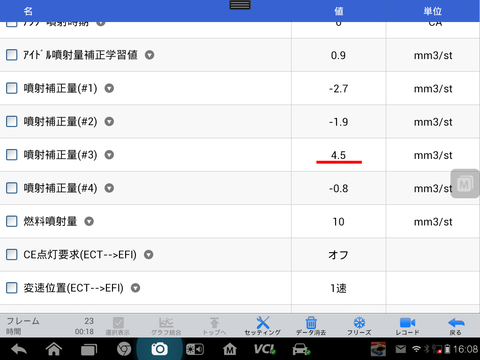Expand dropdown next to 噴射補正量(#3)

(x=109, y=155)
